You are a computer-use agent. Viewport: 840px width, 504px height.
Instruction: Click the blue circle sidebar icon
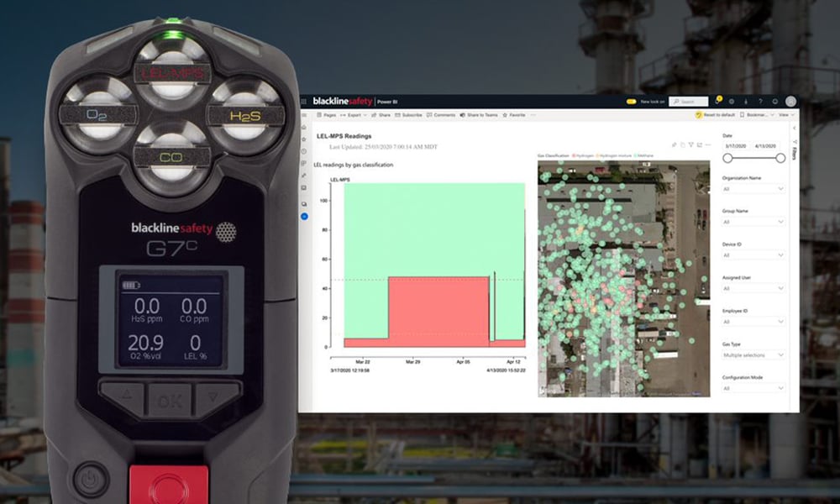304,217
